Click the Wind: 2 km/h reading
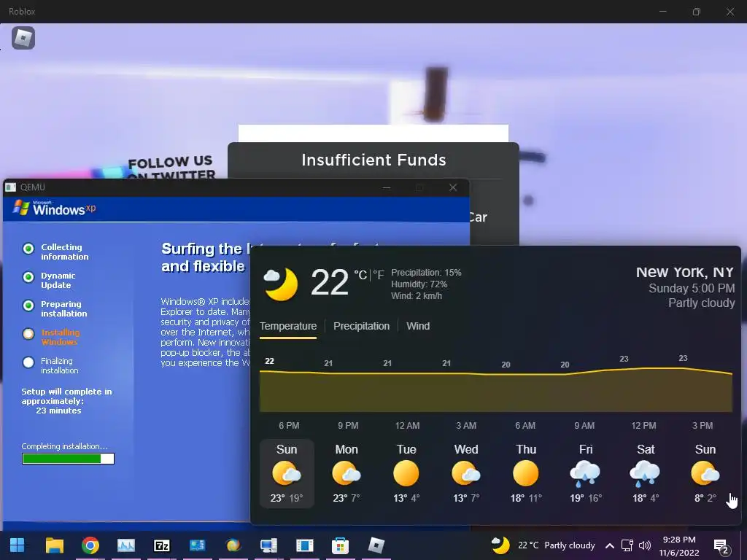 (417, 296)
